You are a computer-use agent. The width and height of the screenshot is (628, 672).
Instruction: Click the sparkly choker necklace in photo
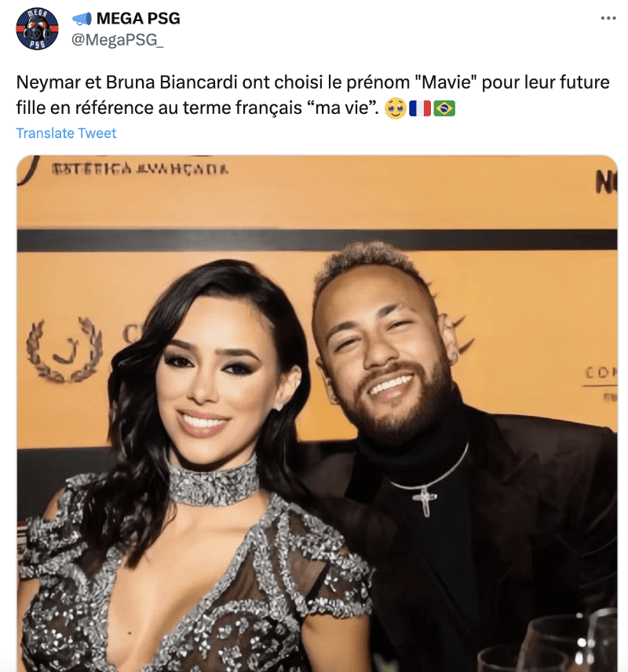[213, 481]
